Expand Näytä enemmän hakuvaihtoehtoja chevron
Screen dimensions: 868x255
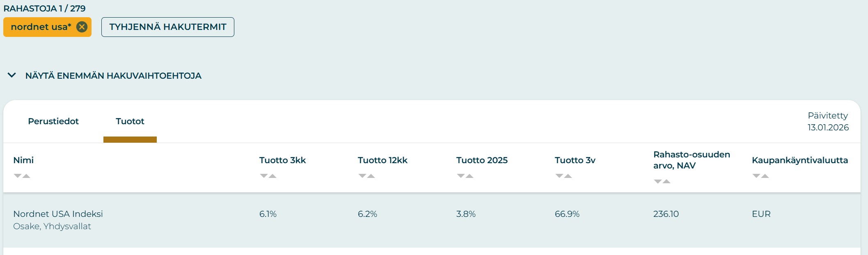point(12,75)
